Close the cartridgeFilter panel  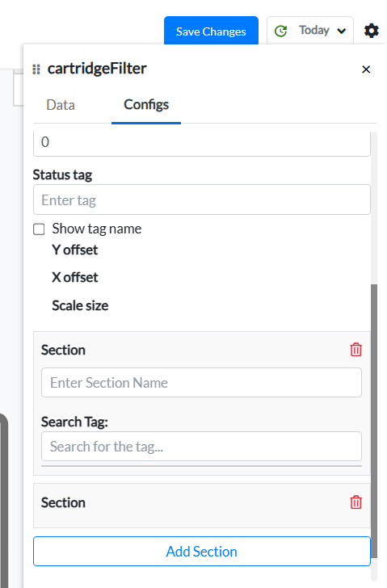[366, 69]
